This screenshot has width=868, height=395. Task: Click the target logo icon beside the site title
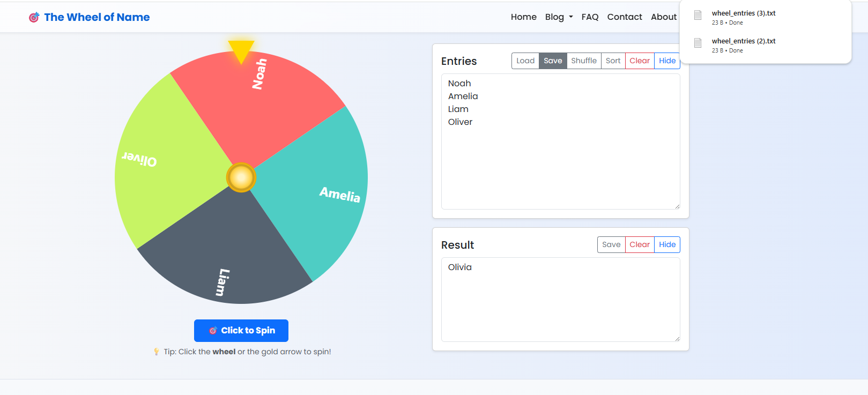(x=34, y=18)
